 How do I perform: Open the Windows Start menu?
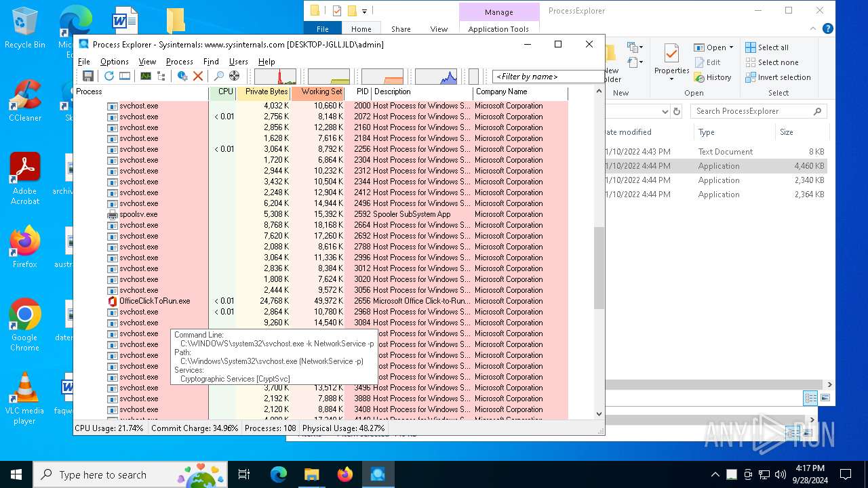pos(16,474)
